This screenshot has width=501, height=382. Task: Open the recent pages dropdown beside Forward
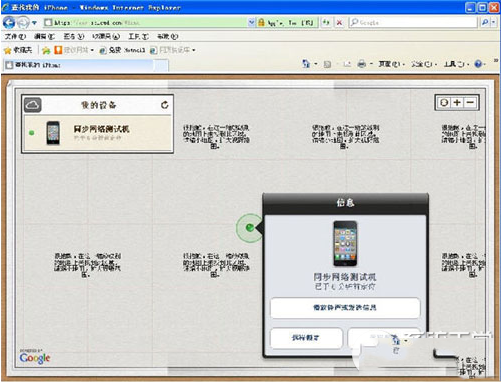(34, 23)
